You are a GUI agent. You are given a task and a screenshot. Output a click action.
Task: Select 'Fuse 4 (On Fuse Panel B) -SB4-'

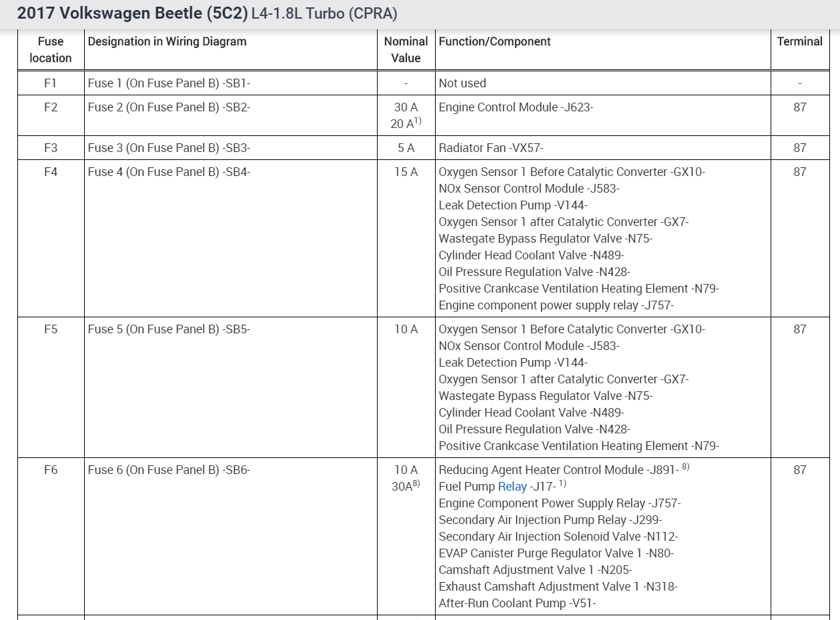pyautogui.click(x=169, y=172)
